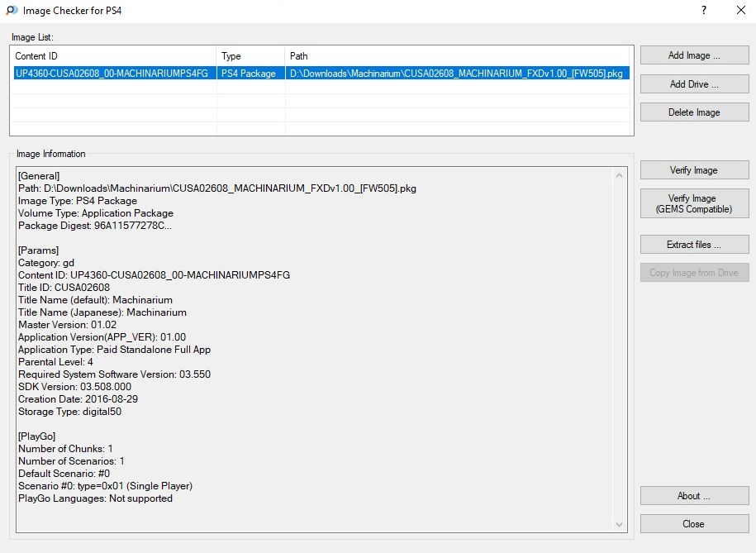The image size is (756, 553).
Task: Click the SDK Version: 03.508.000 line
Action: (x=74, y=387)
